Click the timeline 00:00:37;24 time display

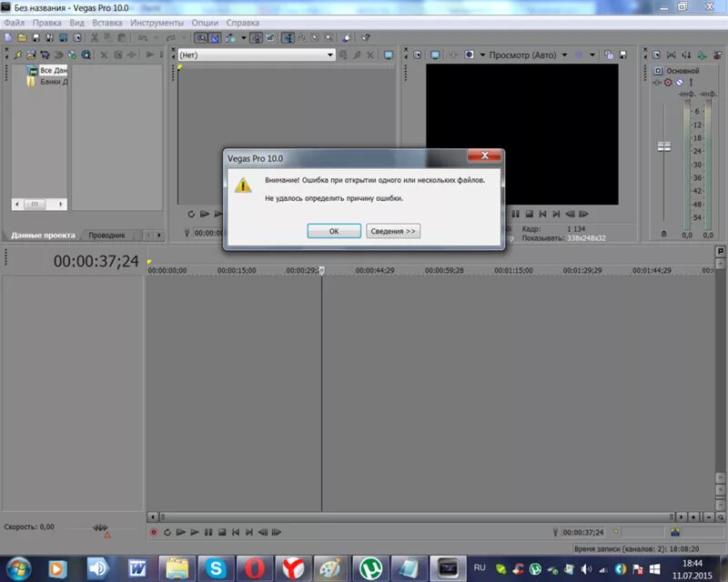[x=96, y=261]
